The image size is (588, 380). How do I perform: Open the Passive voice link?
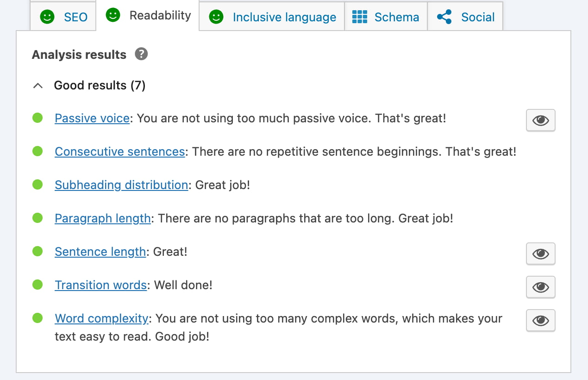(92, 118)
